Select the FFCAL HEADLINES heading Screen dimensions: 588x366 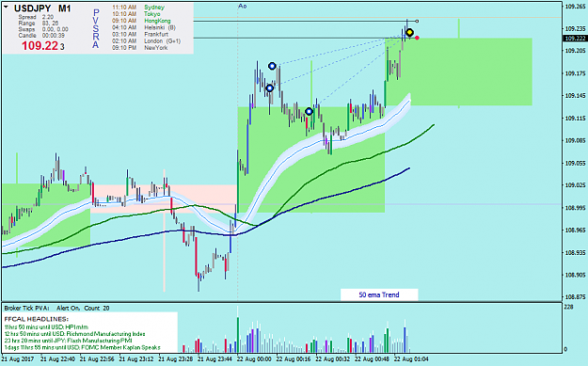[x=37, y=319]
